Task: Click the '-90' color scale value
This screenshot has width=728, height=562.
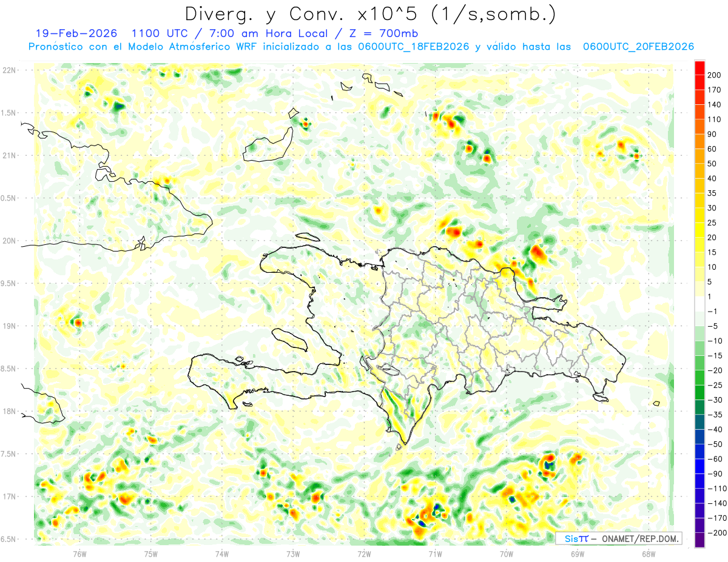Action: (714, 473)
